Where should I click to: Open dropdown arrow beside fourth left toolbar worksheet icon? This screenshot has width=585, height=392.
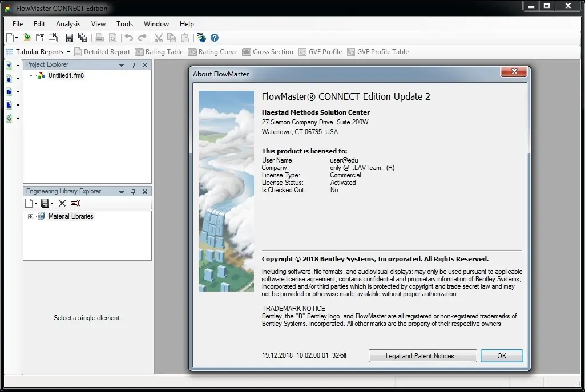click(x=18, y=106)
